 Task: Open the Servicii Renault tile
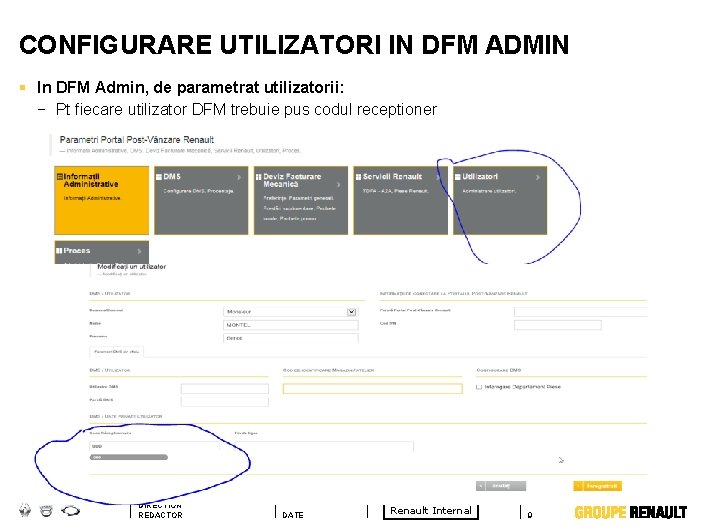[x=400, y=200]
